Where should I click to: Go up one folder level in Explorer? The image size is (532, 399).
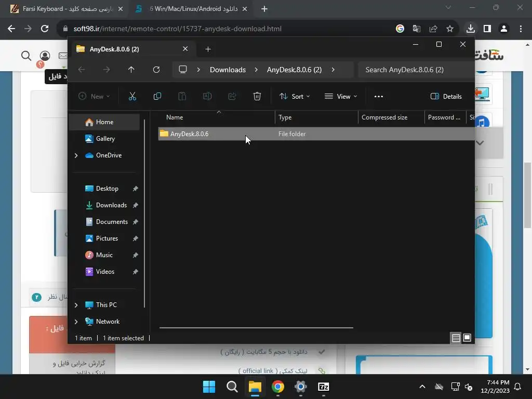(x=131, y=70)
